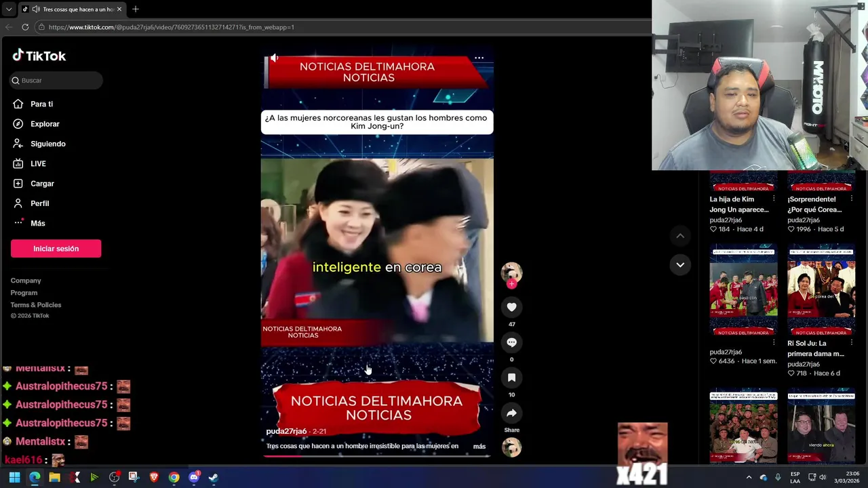
Task: Open the three-dot menu on the video
Action: [x=479, y=58]
